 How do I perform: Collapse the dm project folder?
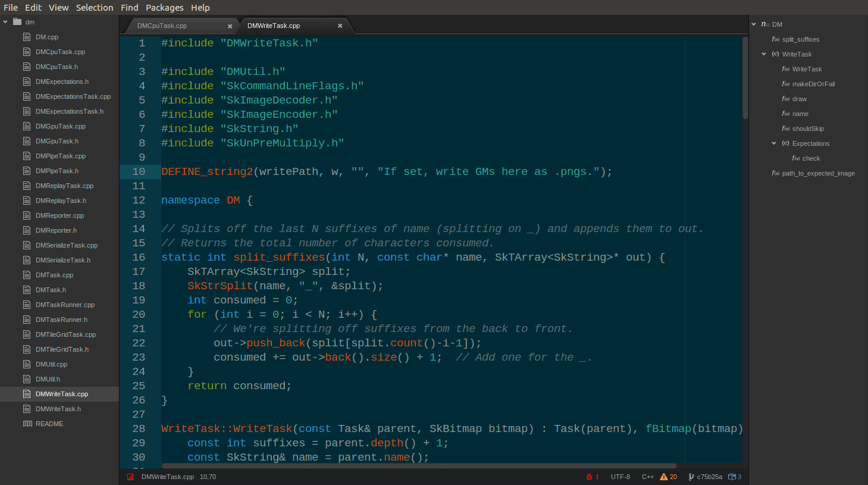click(x=5, y=22)
